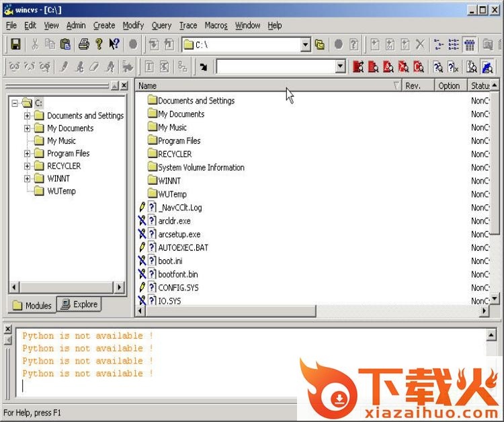Screen dimensions: 504x422
Task: Click the first red filter icon
Action: pyautogui.click(x=358, y=67)
